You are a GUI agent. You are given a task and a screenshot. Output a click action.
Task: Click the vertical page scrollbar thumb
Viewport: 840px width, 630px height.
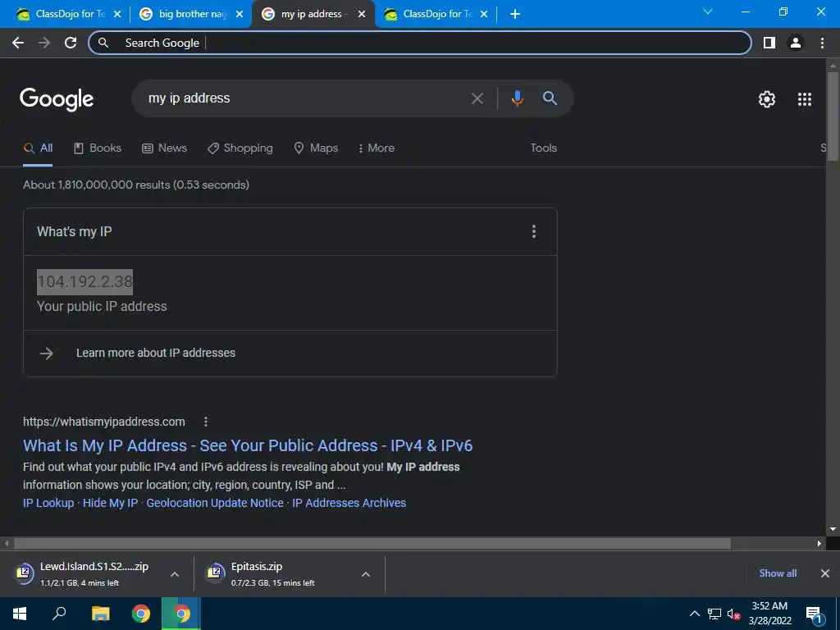tap(833, 115)
